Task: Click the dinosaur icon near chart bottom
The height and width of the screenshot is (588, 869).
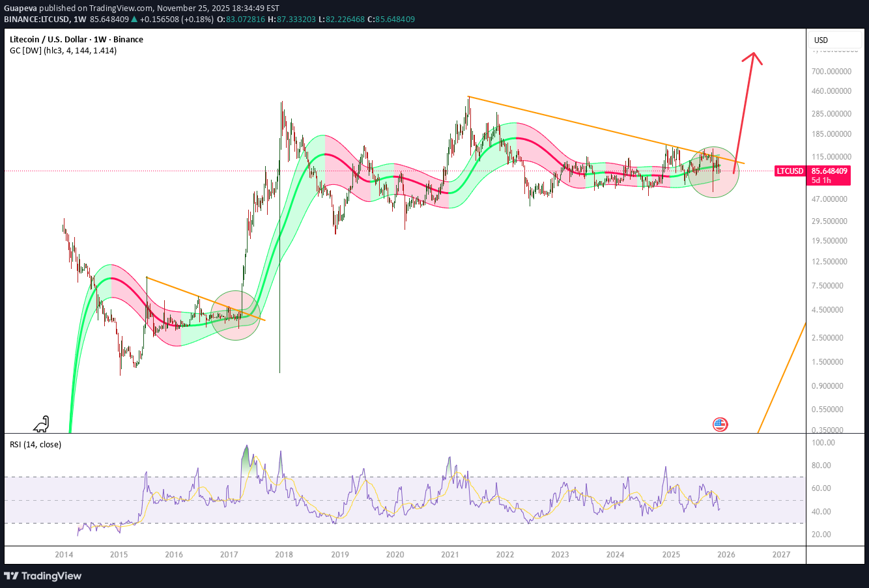Action: [42, 424]
